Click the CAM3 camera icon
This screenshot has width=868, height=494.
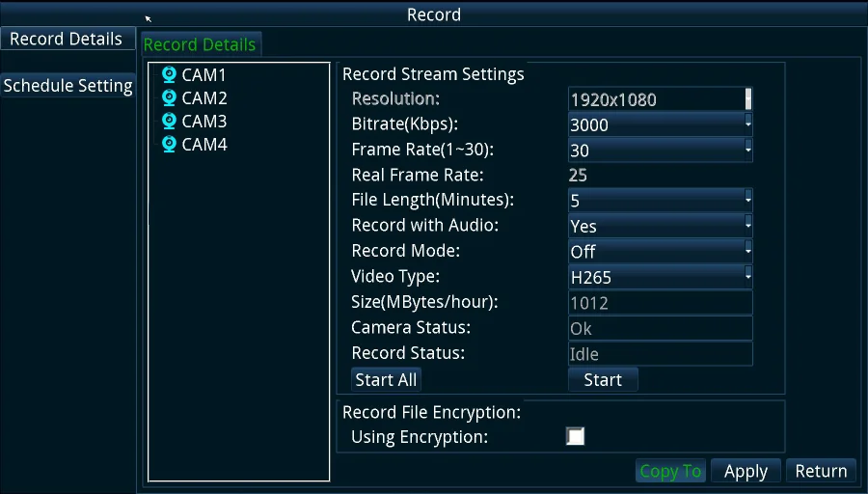point(169,122)
